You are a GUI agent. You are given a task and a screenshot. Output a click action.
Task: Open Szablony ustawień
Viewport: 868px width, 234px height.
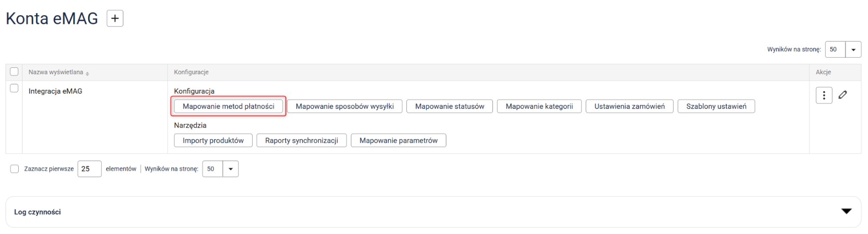click(x=716, y=106)
